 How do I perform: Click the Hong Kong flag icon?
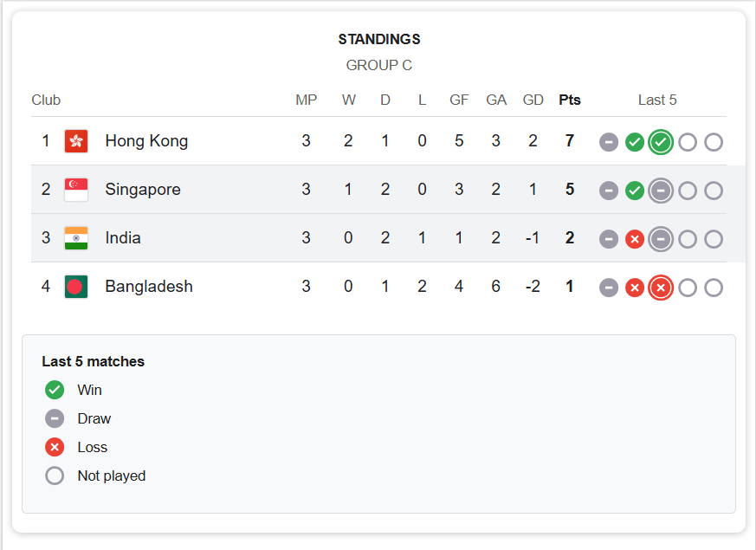point(75,140)
